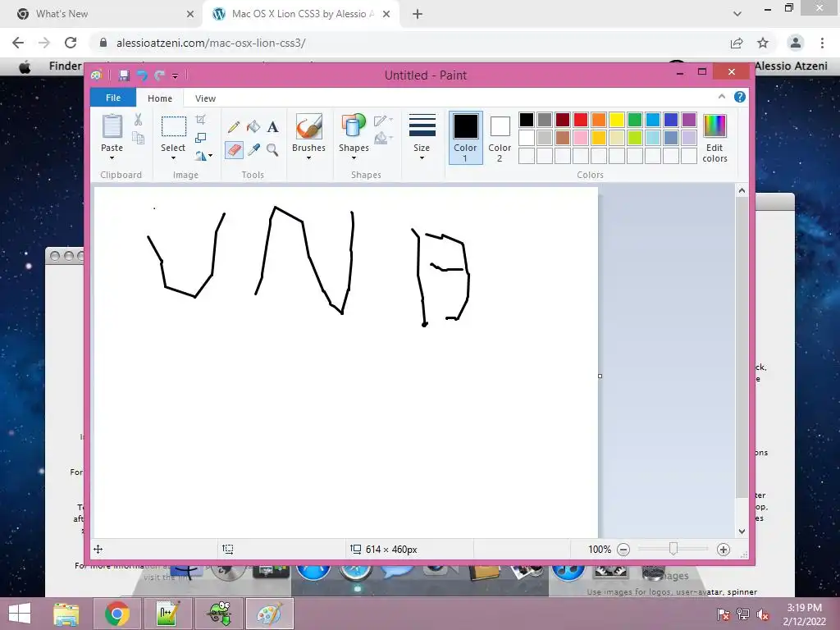Open Paint Help question mark icon
Image resolution: width=840 pixels, height=630 pixels.
tap(740, 97)
